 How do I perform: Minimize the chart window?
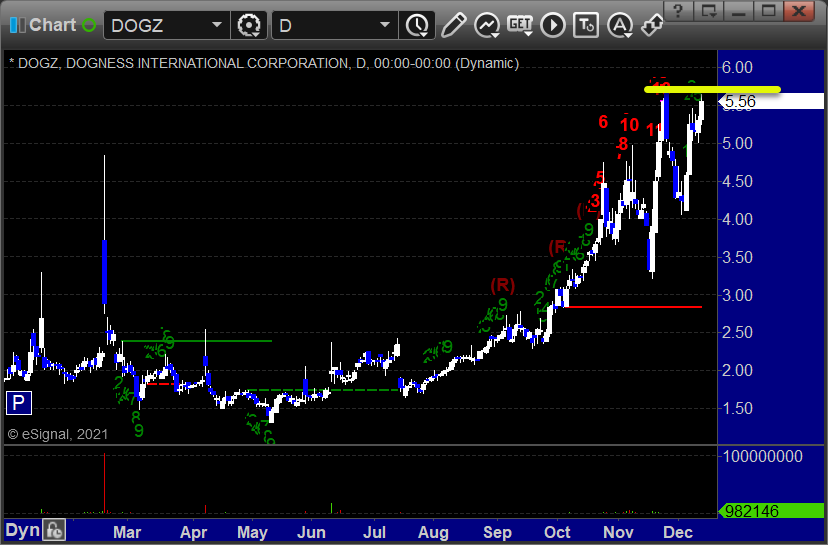click(738, 11)
